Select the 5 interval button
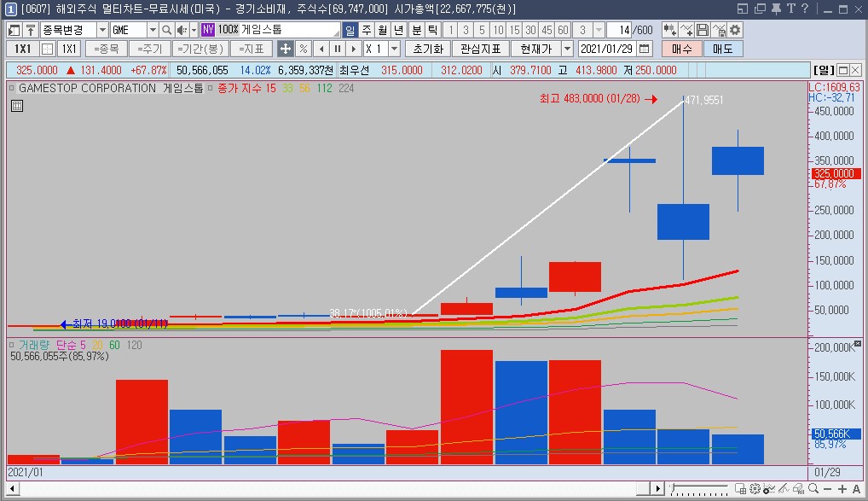The height and width of the screenshot is (501, 868). tap(482, 30)
